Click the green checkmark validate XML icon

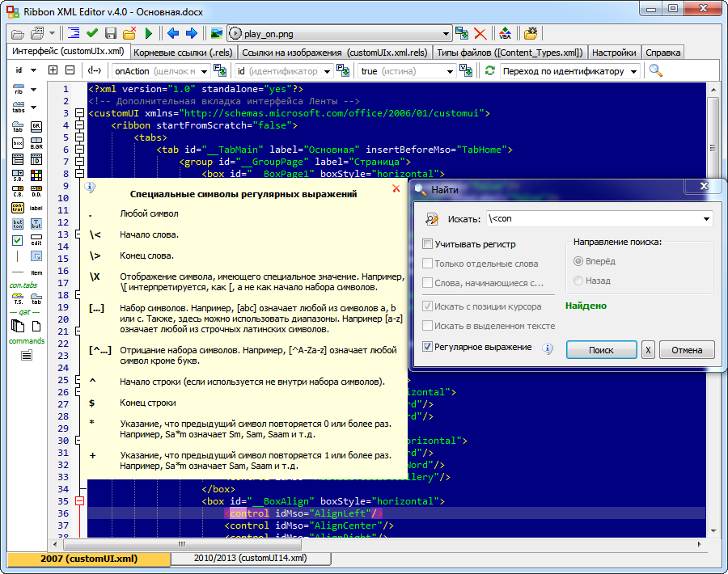[x=92, y=33]
